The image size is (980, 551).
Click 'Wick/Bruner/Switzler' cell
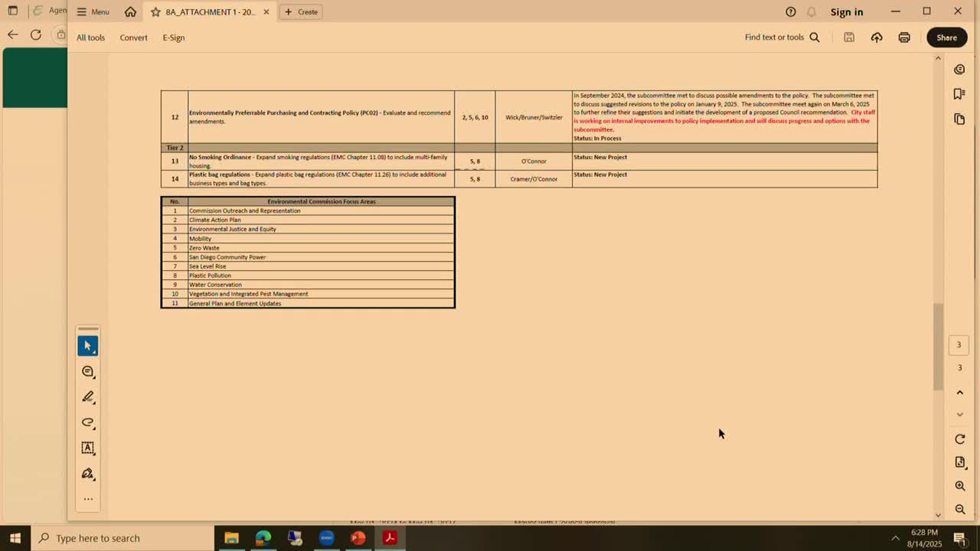534,117
